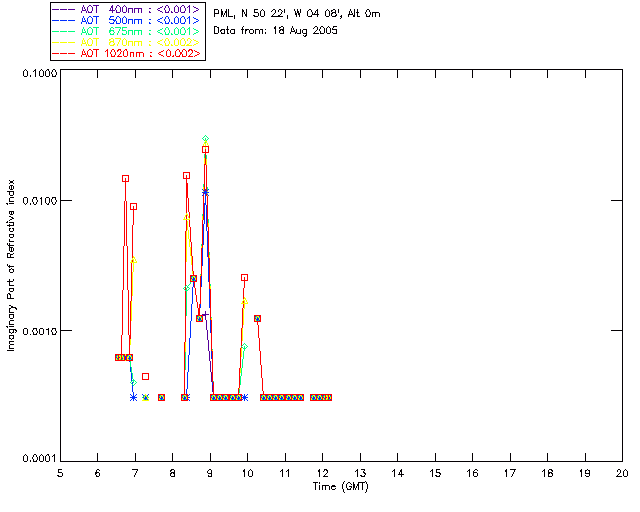Click the AOT 1020nm legend entry
Image resolution: width=640 pixels, height=512 pixels.
(127, 53)
